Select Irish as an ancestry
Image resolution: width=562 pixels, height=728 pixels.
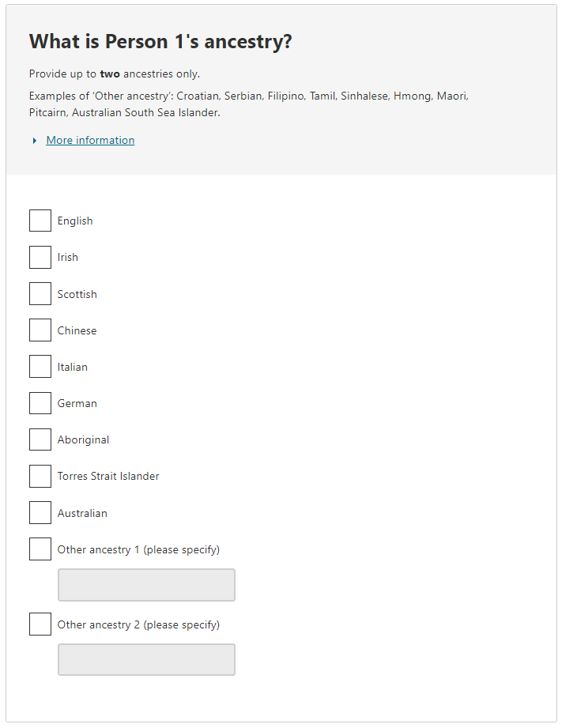tap(40, 257)
